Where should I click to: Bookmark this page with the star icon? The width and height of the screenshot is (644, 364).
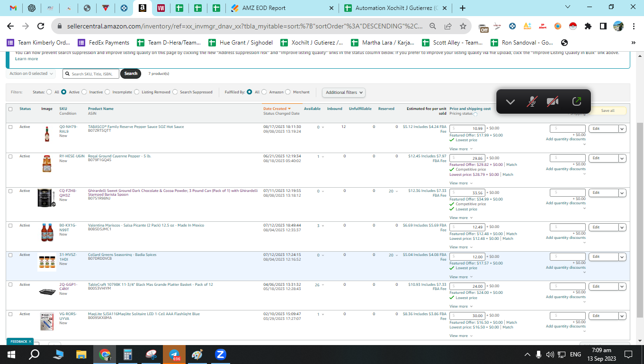coord(463,27)
